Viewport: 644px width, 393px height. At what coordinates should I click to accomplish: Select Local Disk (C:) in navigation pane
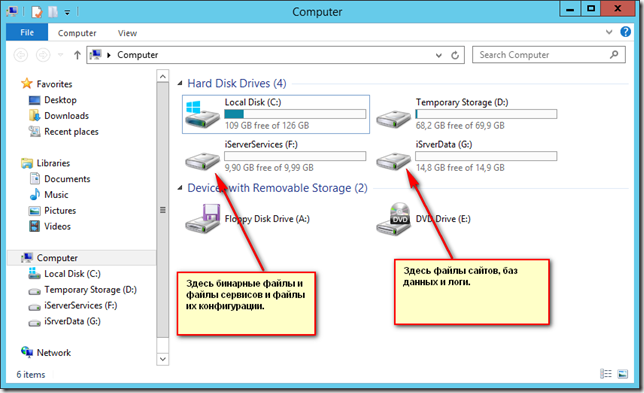point(72,273)
